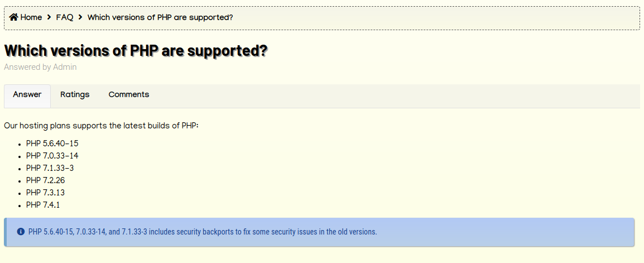The height and width of the screenshot is (263, 644).
Task: Select the 'PHP 7.3.13' list item
Action: (x=45, y=193)
